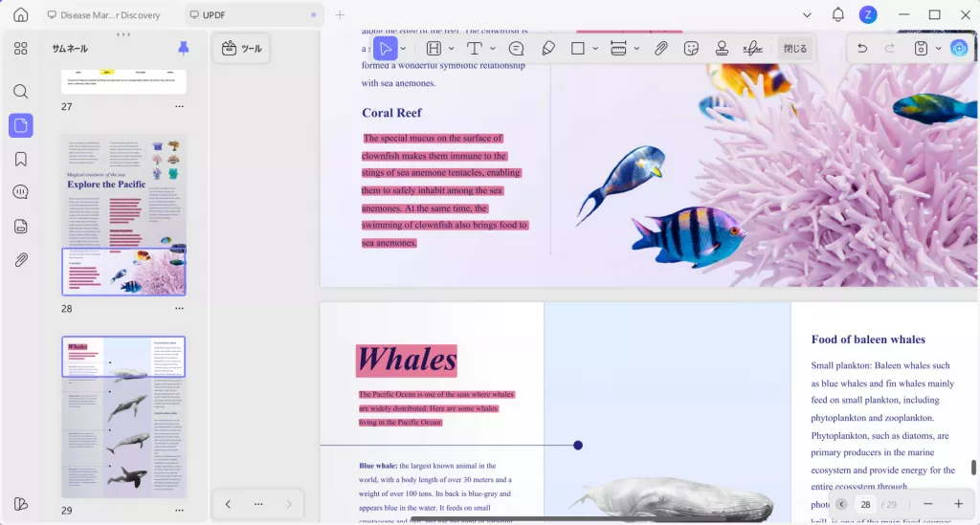
Task: Select the cursor selection tool
Action: [x=385, y=48]
